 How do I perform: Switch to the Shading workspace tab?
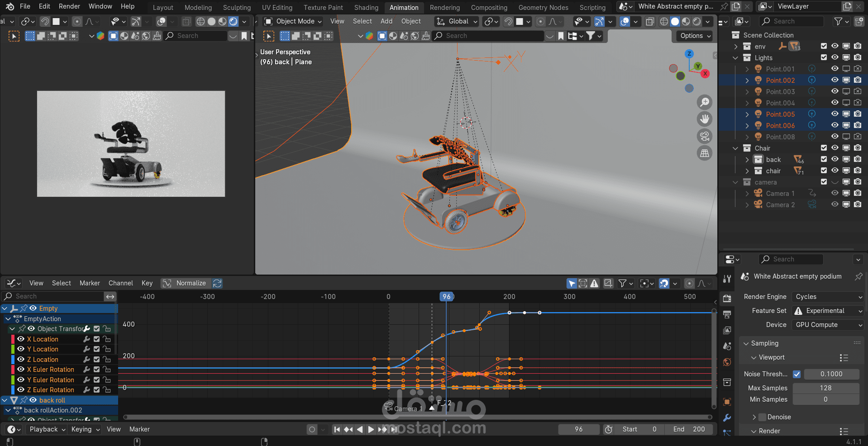pos(366,7)
